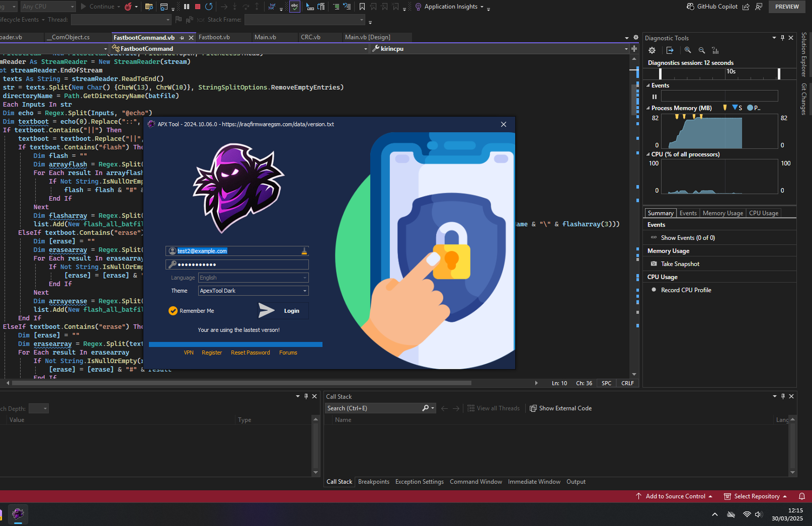
Task: Click the Login button in APX Tool
Action: (x=282, y=310)
